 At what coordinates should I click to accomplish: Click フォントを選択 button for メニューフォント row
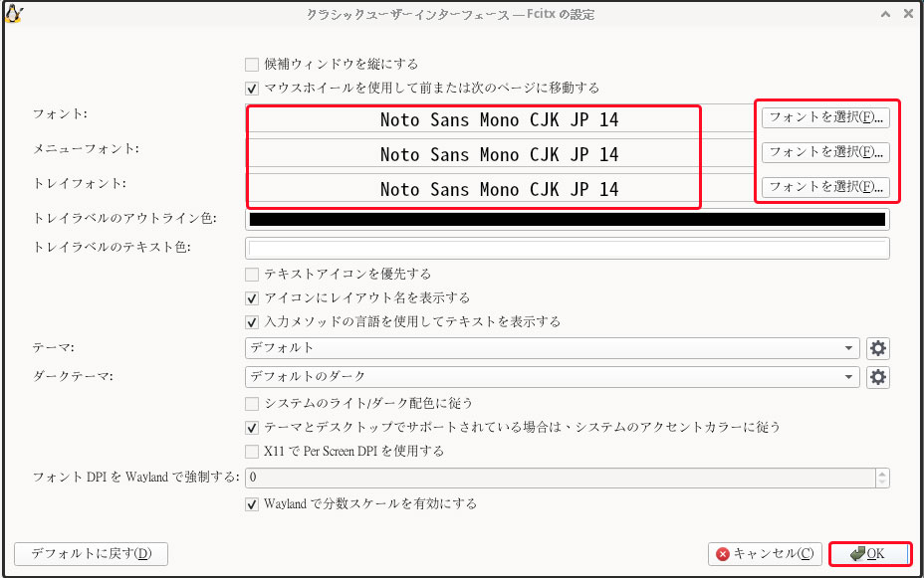point(825,152)
